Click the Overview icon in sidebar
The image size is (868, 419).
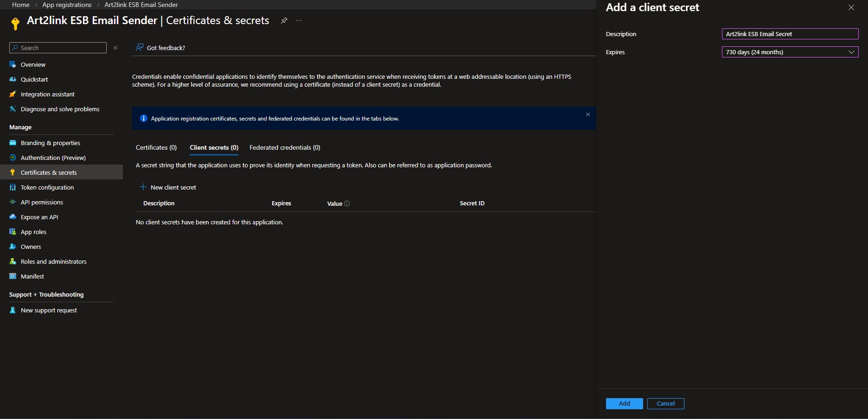click(13, 64)
